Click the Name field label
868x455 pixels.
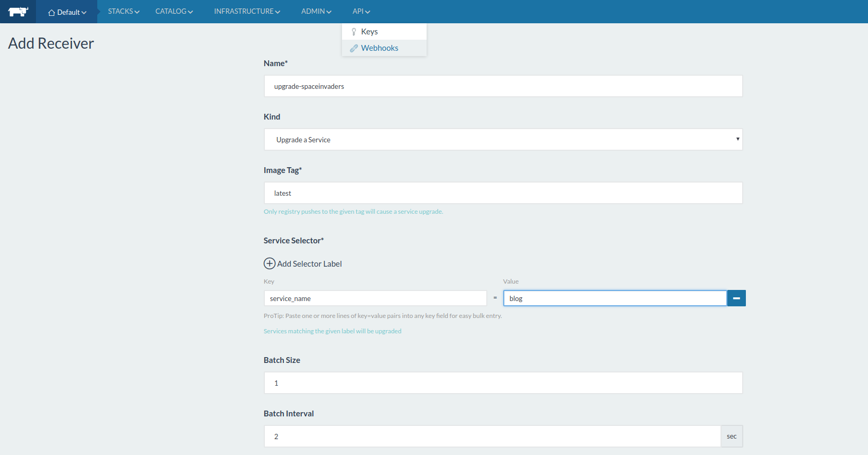(275, 63)
